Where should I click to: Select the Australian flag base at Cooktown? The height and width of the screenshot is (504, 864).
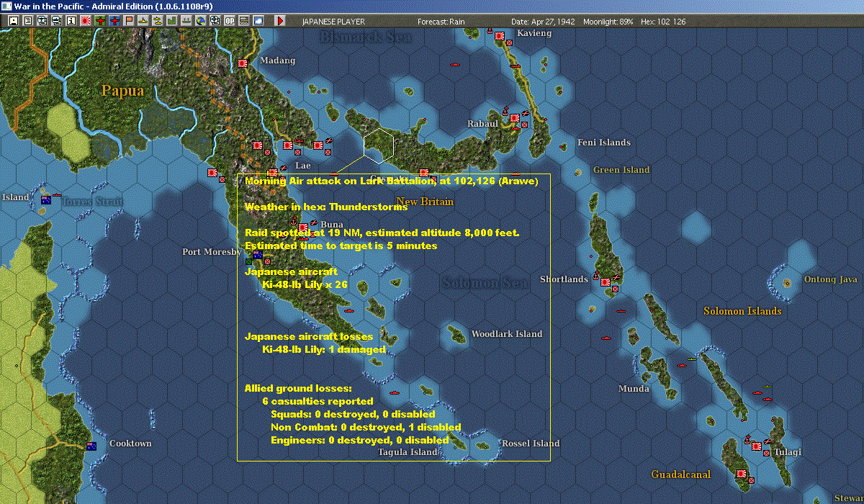click(91, 446)
